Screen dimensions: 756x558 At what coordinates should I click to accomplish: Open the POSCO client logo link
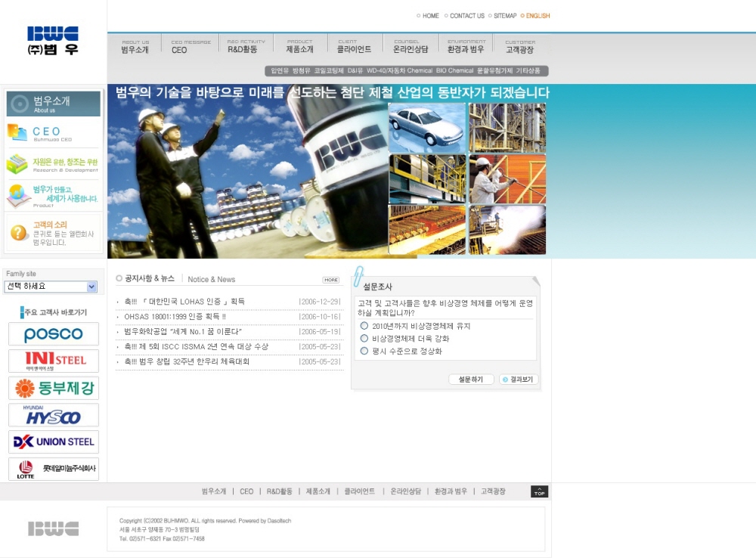pos(54,334)
